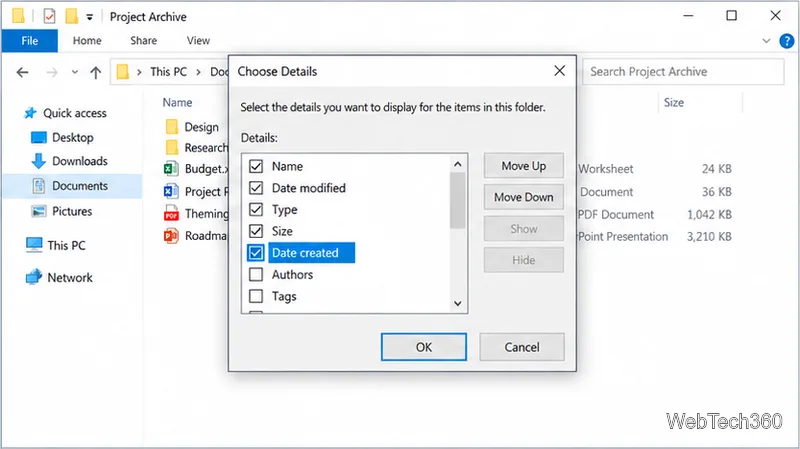Click the Network icon in sidebar
The width and height of the screenshot is (800, 449).
click(x=34, y=277)
